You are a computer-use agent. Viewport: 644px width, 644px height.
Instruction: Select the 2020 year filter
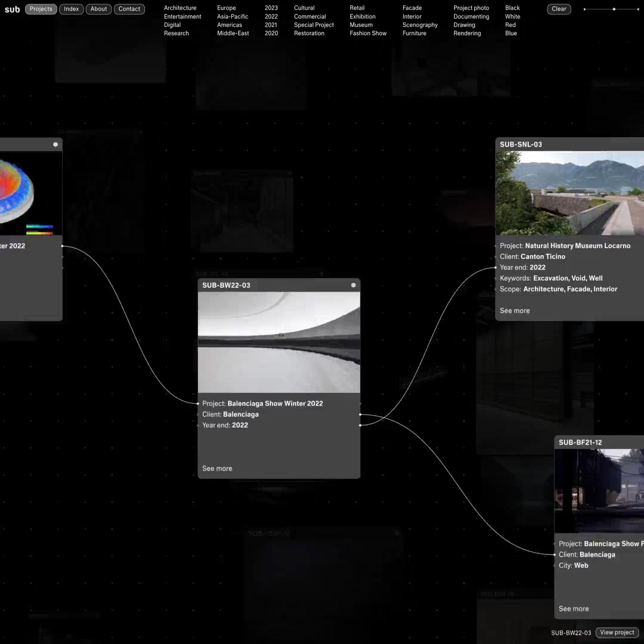click(x=271, y=33)
